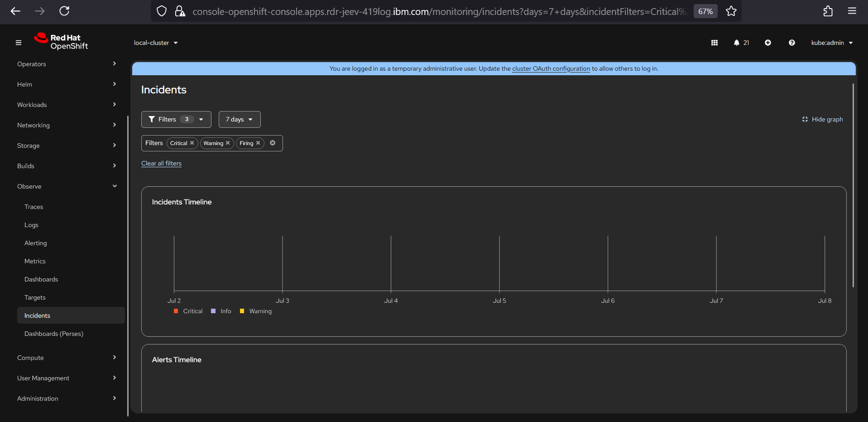Open the 7 days range dropdown
Image resolution: width=868 pixels, height=422 pixels.
pyautogui.click(x=239, y=119)
